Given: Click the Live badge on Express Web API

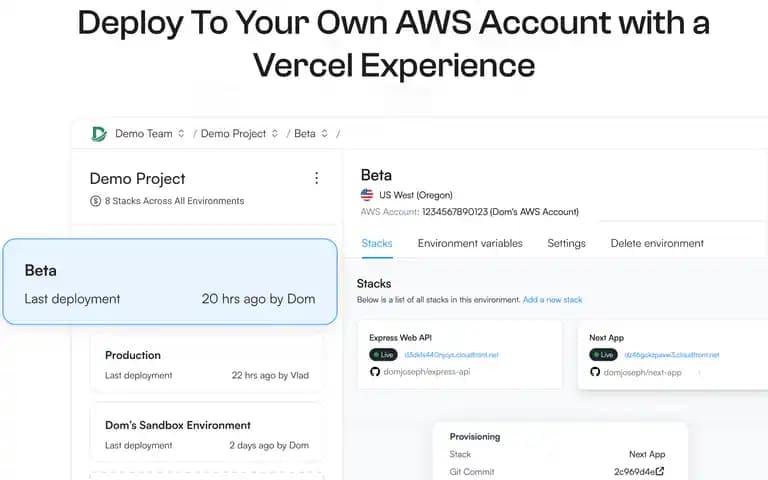Looking at the screenshot, I should [x=383, y=355].
